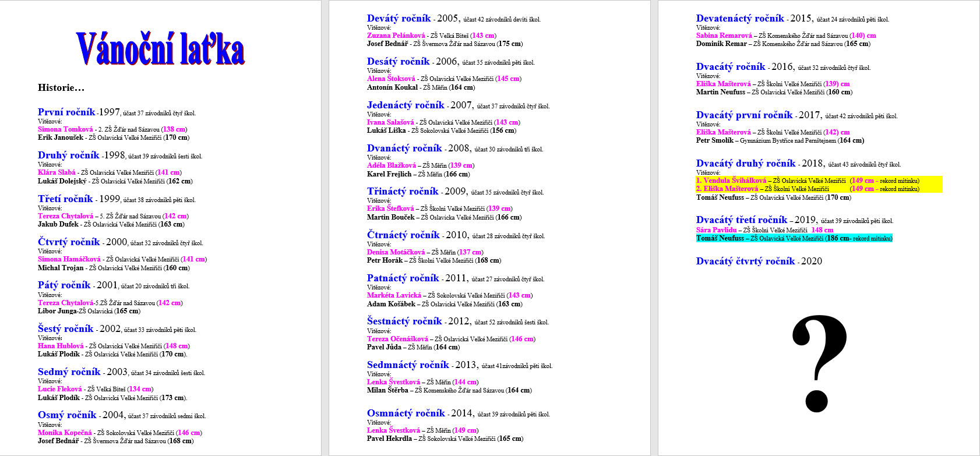Click the "Vánoční laťka" title

point(160,49)
